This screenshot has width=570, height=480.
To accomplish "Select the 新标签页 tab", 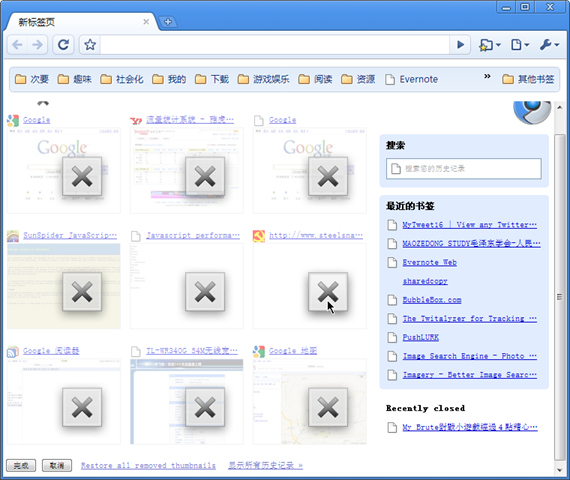I will (82, 22).
